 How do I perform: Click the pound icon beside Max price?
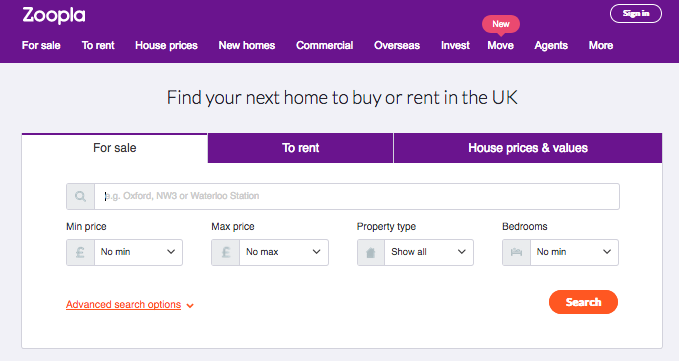coord(226,252)
